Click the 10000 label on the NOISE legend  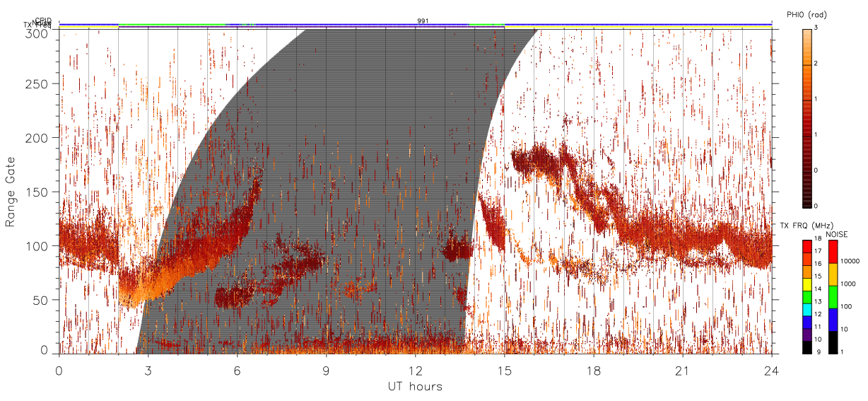pos(851,261)
